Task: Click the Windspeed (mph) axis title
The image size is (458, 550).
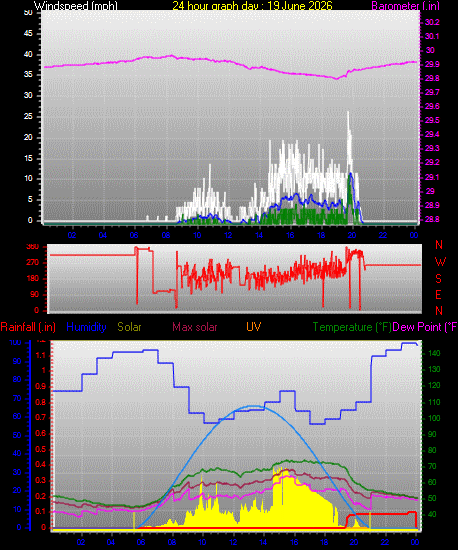Action: [75, 6]
